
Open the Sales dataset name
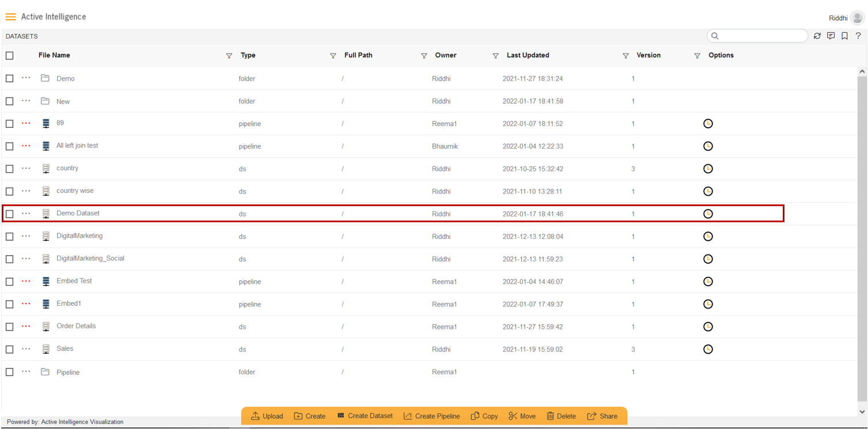click(65, 348)
